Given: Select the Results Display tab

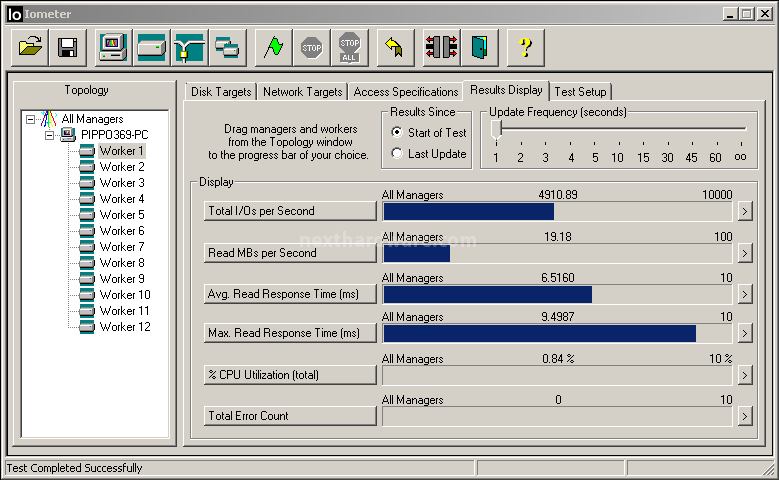Looking at the screenshot, I should (506, 90).
